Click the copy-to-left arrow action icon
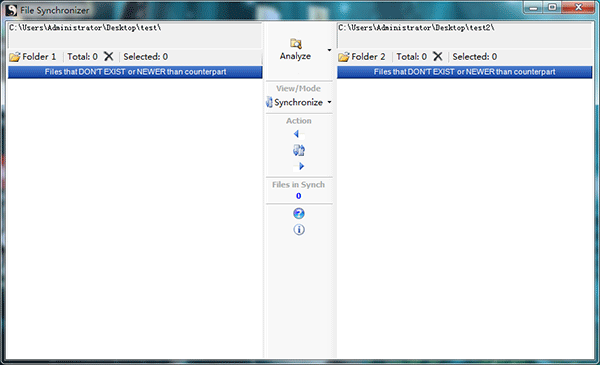 point(298,134)
